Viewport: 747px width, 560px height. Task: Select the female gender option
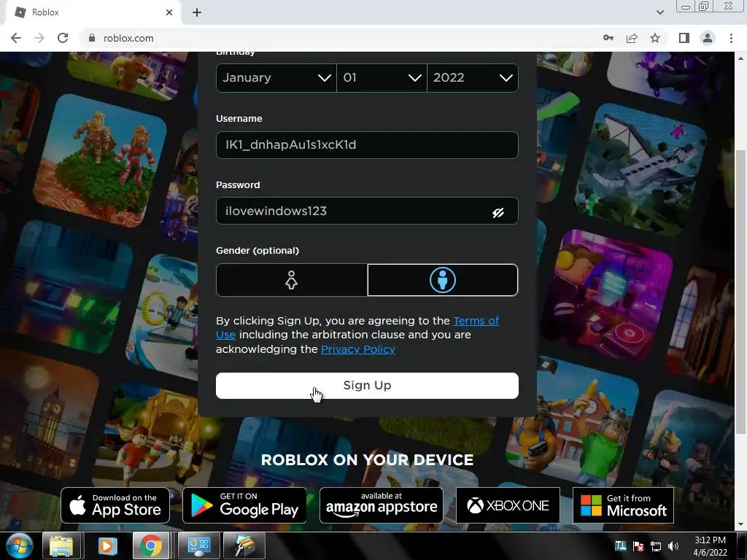(292, 280)
